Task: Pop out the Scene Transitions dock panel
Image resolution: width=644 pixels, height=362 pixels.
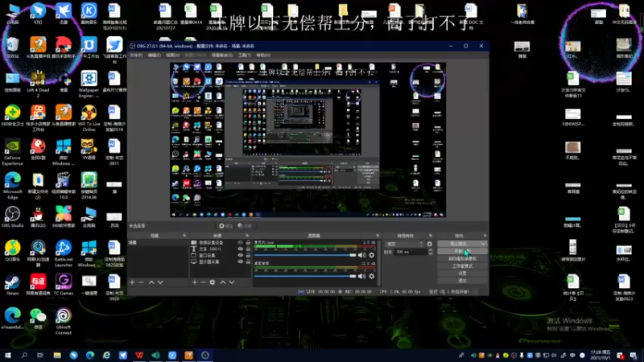Action: tap(431, 236)
